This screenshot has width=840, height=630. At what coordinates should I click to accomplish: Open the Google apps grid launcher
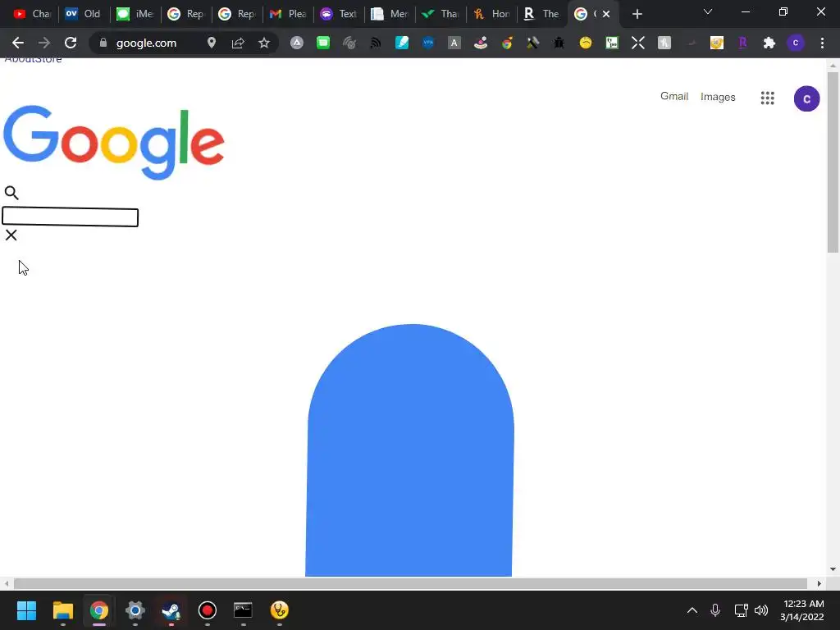(767, 98)
